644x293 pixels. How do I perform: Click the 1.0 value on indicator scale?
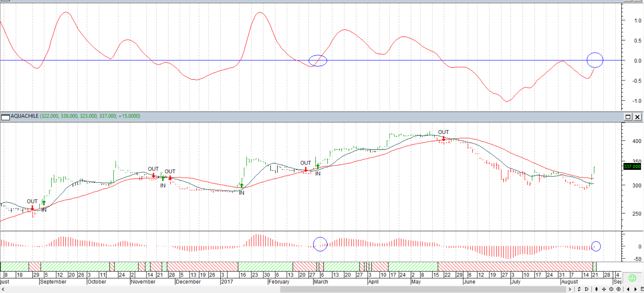(x=637, y=21)
